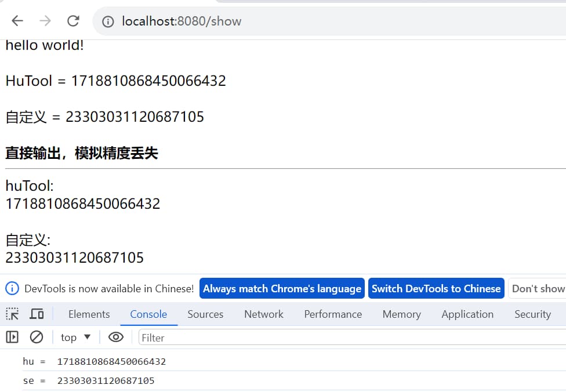Open the top JavaScript context dropdown
The height and width of the screenshot is (392, 566).
point(75,337)
